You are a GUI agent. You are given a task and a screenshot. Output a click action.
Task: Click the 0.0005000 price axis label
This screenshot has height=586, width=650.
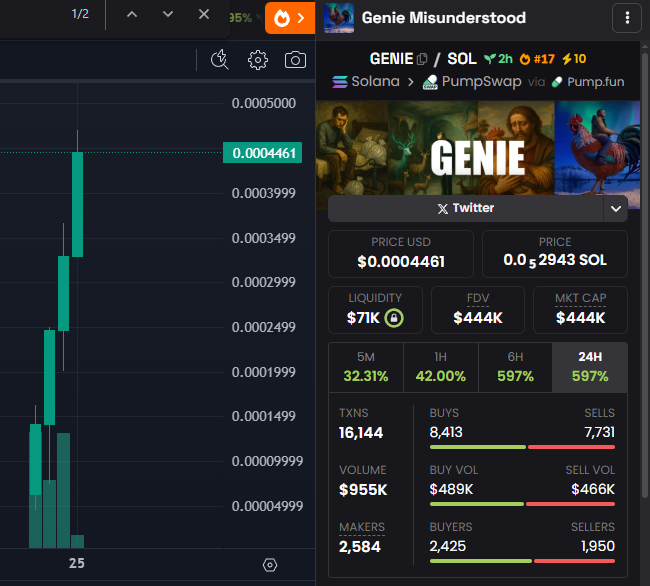[264, 103]
